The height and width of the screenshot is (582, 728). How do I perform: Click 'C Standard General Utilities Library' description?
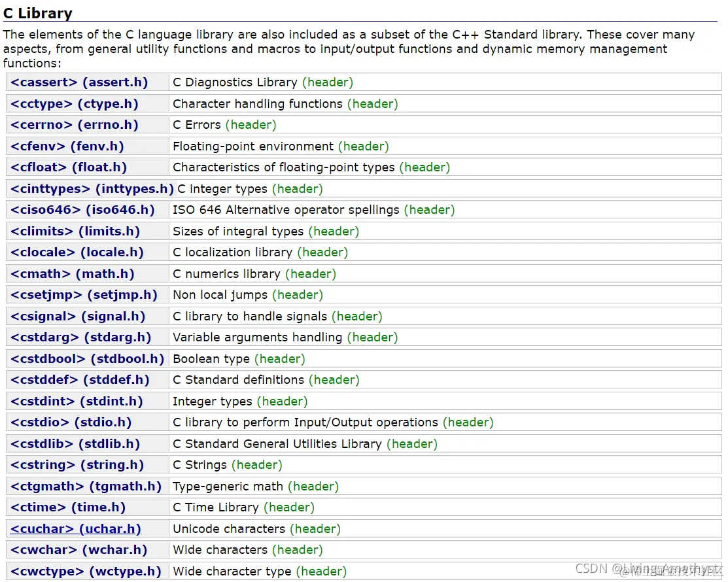point(277,444)
